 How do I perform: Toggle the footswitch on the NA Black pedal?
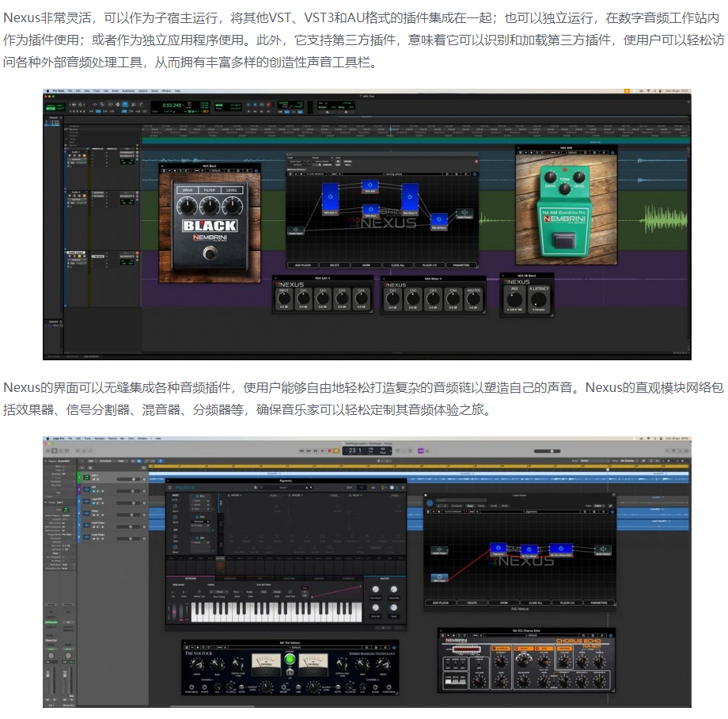pyautogui.click(x=210, y=253)
